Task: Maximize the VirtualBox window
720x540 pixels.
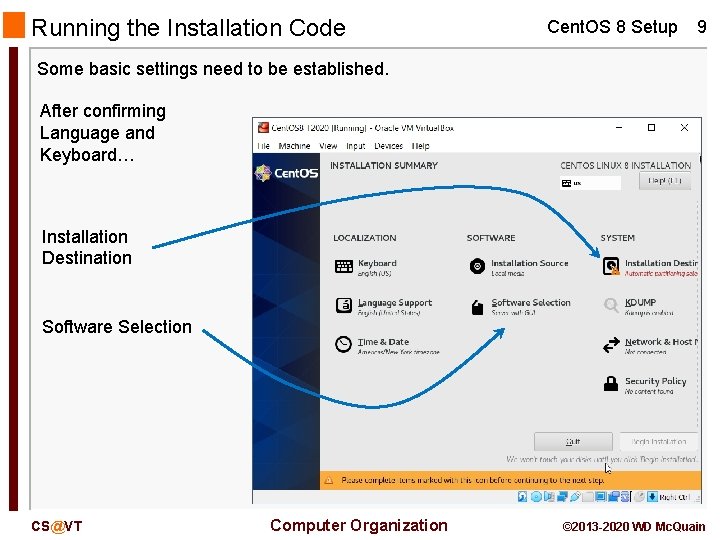Action: click(651, 128)
